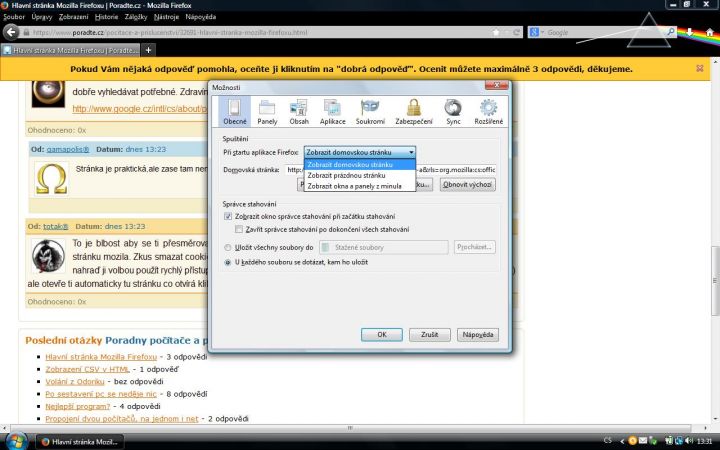This screenshot has height=450, width=720.
Task: Choose Zobrazit okna a panely z minula
Action: 360,186
